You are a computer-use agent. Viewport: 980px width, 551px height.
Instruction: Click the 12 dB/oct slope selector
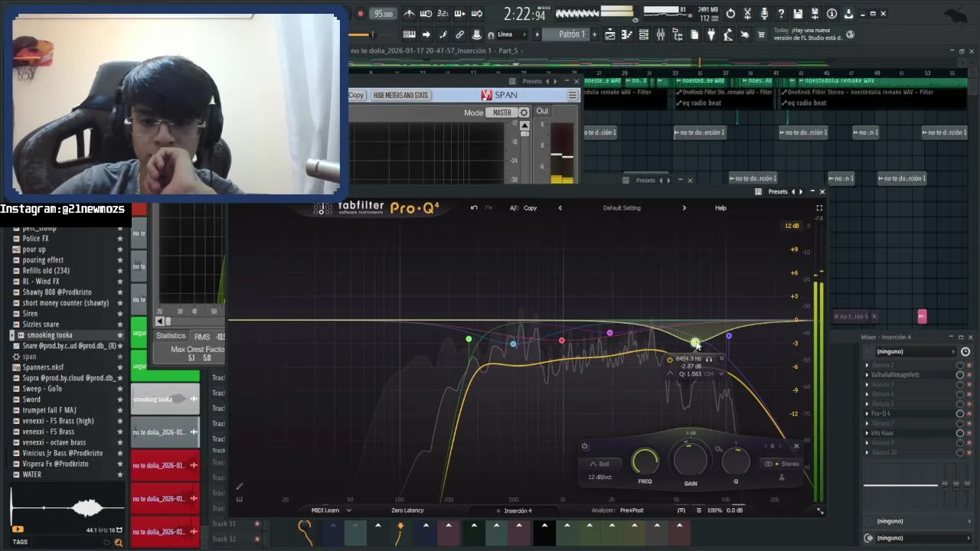600,477
